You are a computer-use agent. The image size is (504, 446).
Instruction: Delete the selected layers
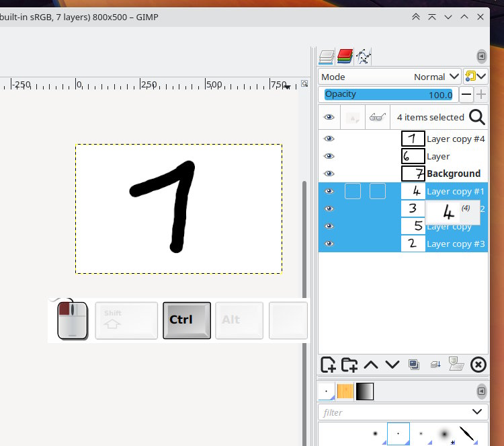pos(478,365)
